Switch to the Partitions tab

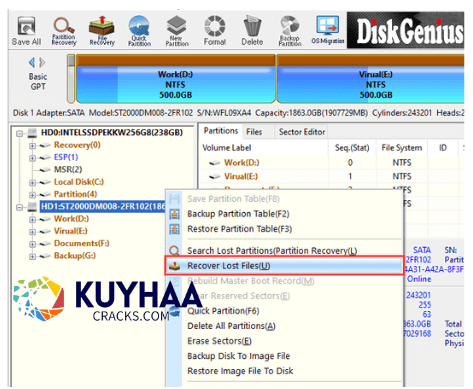click(x=221, y=131)
